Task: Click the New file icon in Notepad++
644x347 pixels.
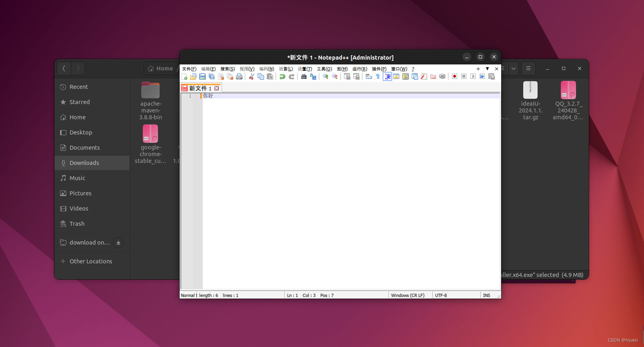Action: pyautogui.click(x=184, y=76)
